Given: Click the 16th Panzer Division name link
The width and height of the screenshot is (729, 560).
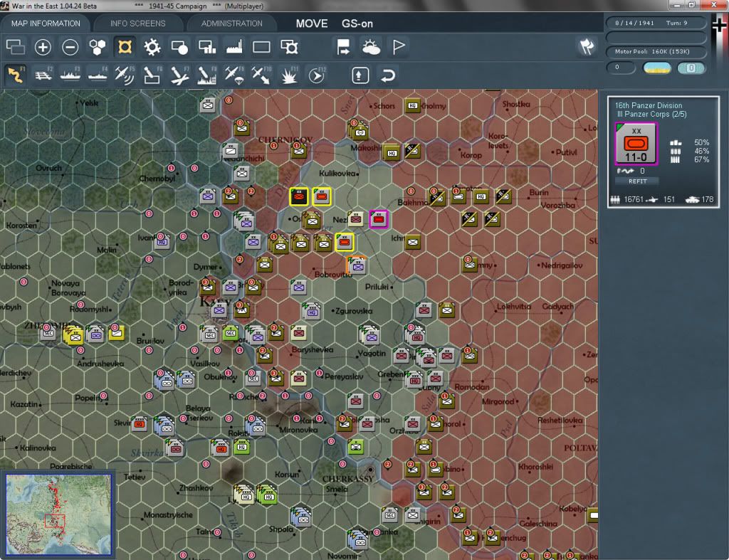Looking at the screenshot, I should (x=649, y=105).
